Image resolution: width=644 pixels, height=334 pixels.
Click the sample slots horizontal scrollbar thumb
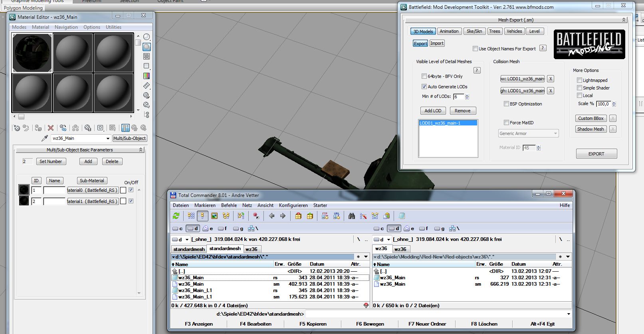[x=21, y=117]
